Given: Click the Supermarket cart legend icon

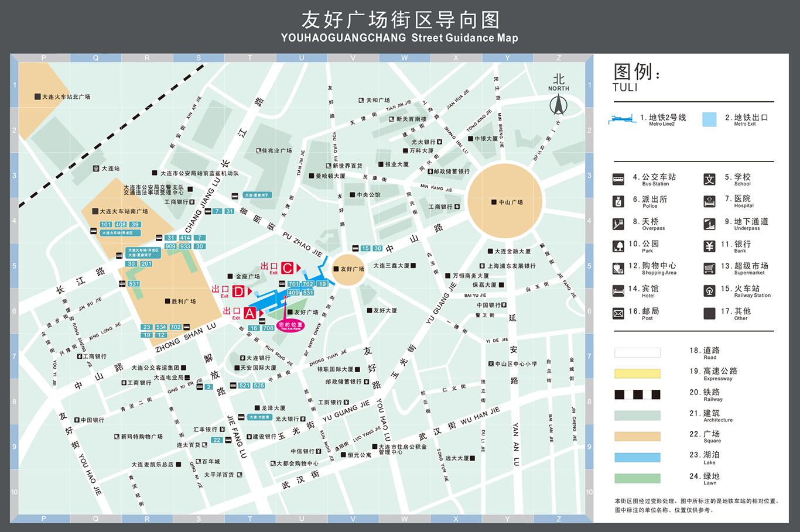Looking at the screenshot, I should pyautogui.click(x=709, y=269).
